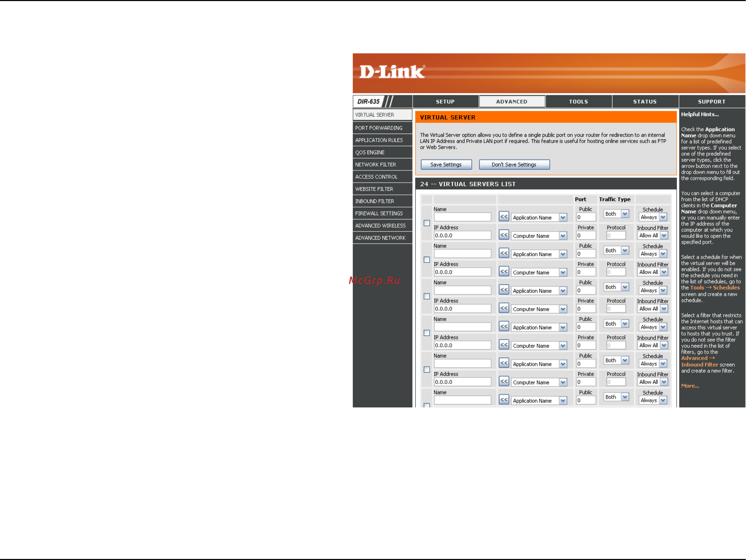746x560 pixels.
Task: Open Port Forwarding in the sidebar
Action: click(x=382, y=128)
